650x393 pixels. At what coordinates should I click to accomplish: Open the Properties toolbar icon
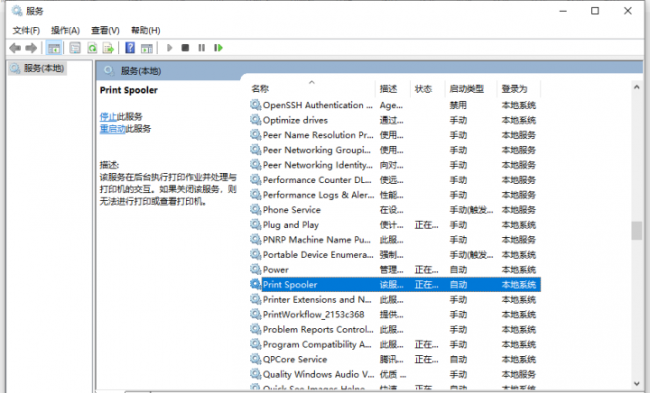click(x=75, y=48)
